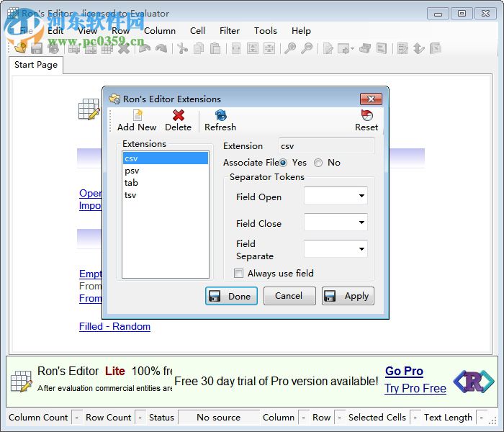
Task: Click the text filter edit toolbar icon
Action: (402, 48)
